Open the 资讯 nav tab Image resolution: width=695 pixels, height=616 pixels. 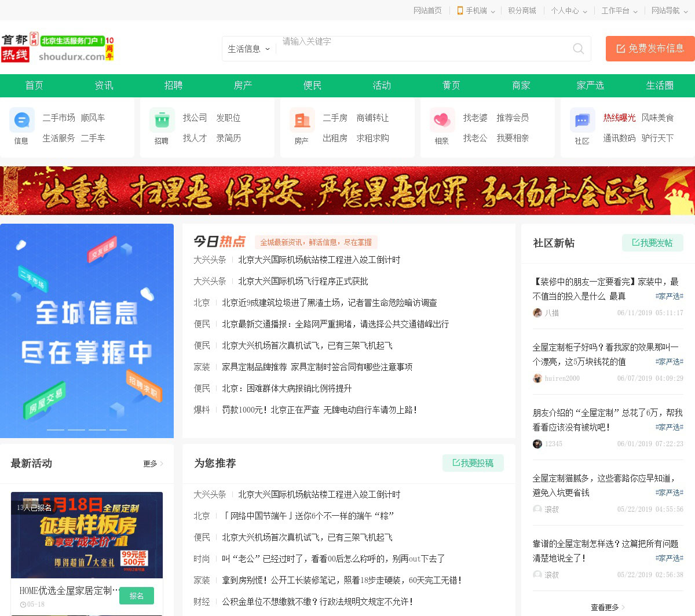coord(104,85)
